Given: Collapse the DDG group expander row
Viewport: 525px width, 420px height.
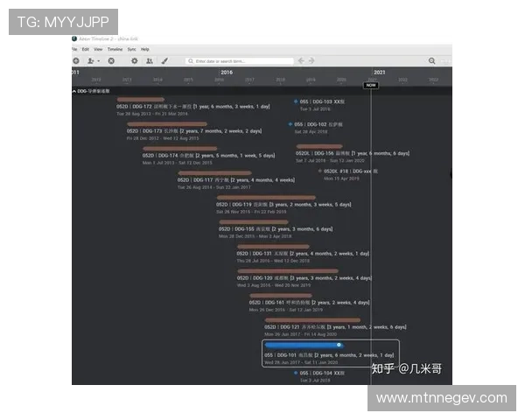Looking at the screenshot, I should click(x=73, y=90).
